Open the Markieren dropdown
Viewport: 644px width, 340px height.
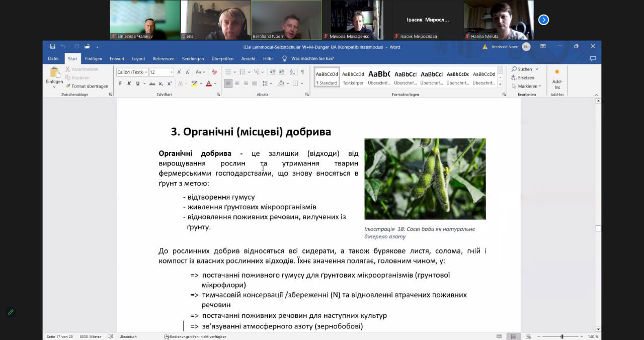point(526,86)
